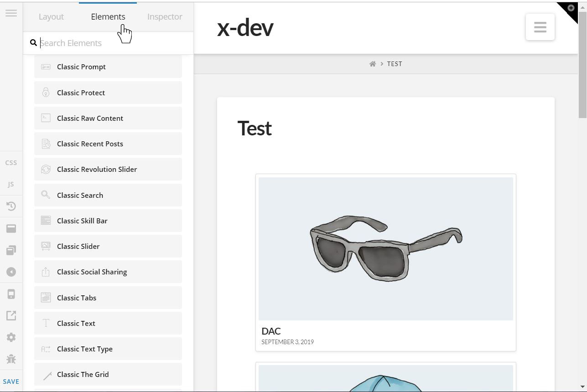Switch to the Layout tab

(51, 17)
